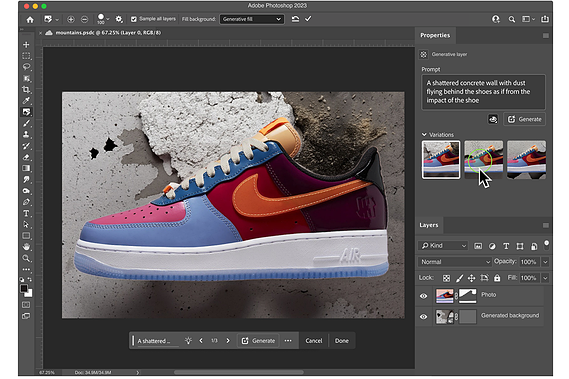The height and width of the screenshot is (379, 569).
Task: Select the Pen tool
Action: tap(26, 202)
